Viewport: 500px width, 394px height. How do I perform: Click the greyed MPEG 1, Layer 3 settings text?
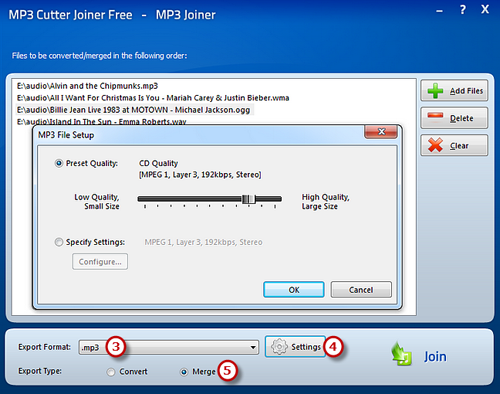(203, 242)
